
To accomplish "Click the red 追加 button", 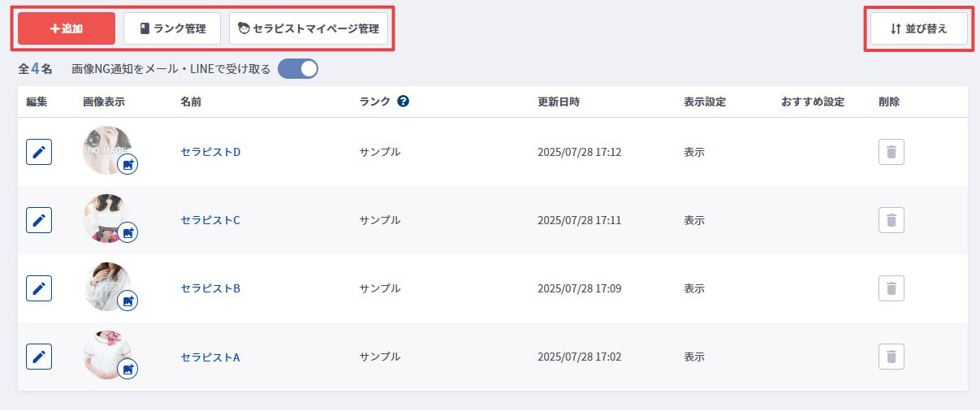I will click(x=67, y=28).
